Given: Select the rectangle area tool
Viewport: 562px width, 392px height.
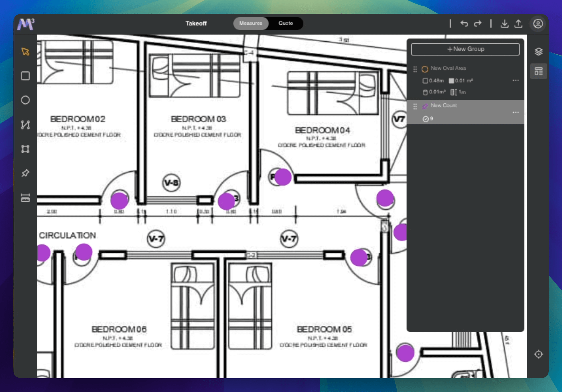Looking at the screenshot, I should coord(25,76).
